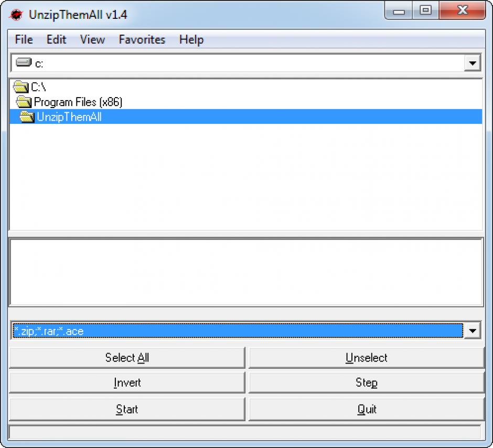493x448 pixels.
Task: Click the folder icon beside Program Files (x86)
Action: [24, 102]
